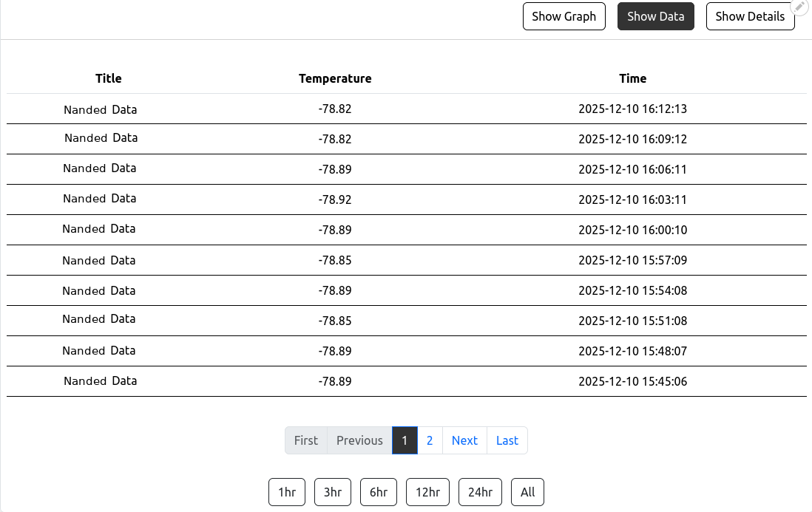The image size is (812, 512).
Task: Click the First page button
Action: 306,440
